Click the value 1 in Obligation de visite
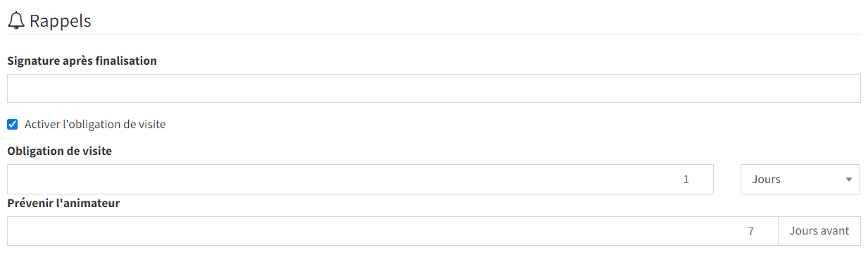The height and width of the screenshot is (255, 868). [x=686, y=180]
